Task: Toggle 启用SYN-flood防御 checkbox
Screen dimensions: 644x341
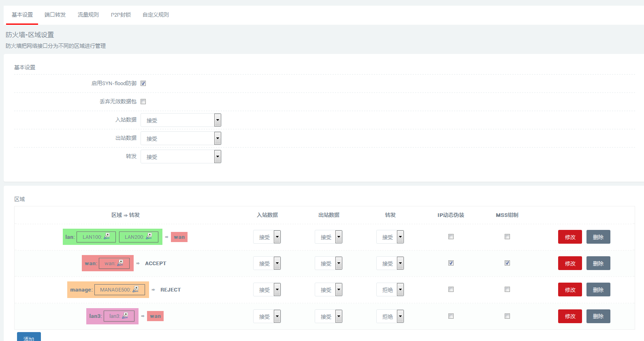Action: tap(143, 83)
